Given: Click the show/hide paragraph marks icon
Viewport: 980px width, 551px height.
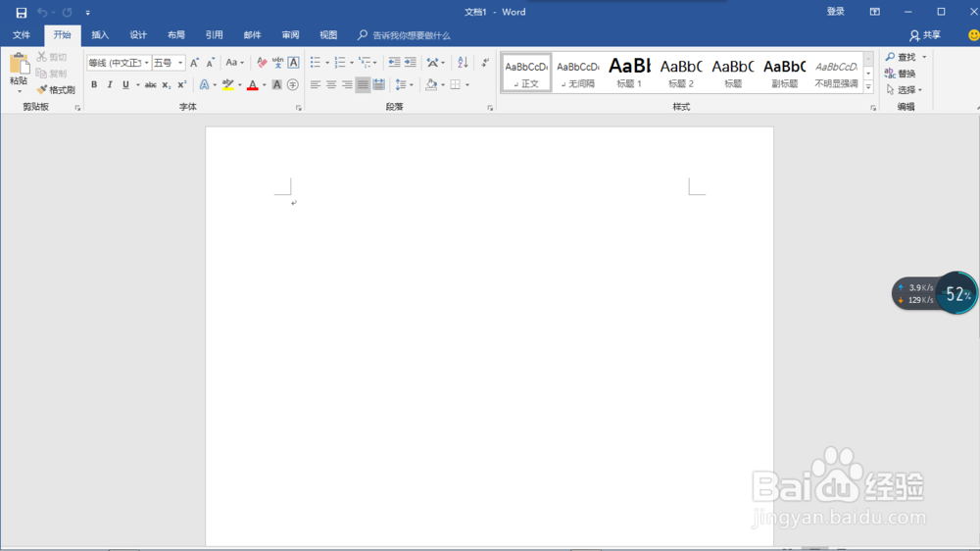Looking at the screenshot, I should (485, 62).
